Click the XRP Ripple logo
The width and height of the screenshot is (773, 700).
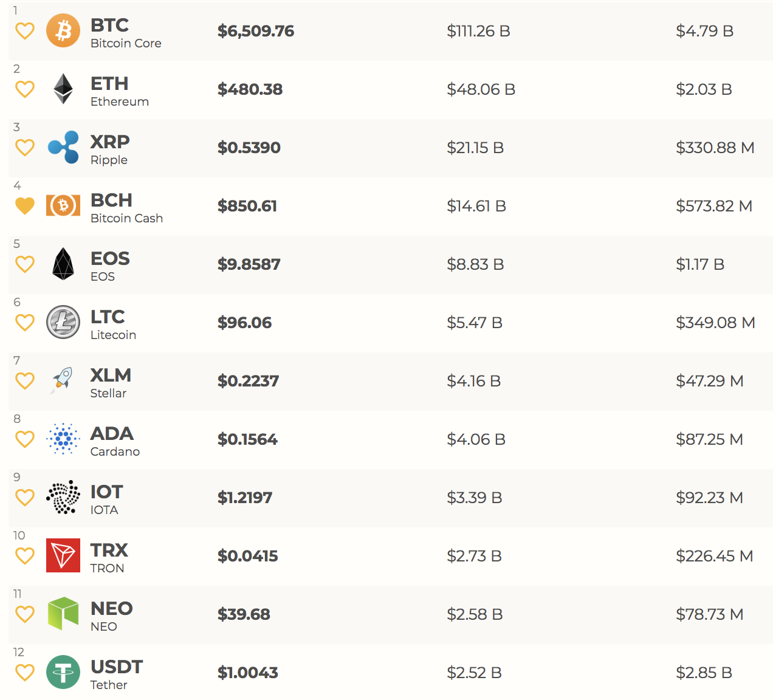coord(63,147)
